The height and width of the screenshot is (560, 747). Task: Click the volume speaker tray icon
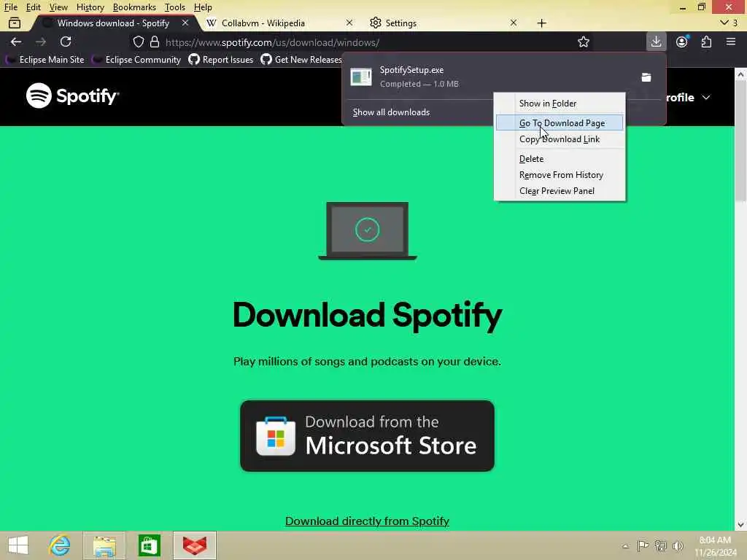pyautogui.click(x=678, y=545)
